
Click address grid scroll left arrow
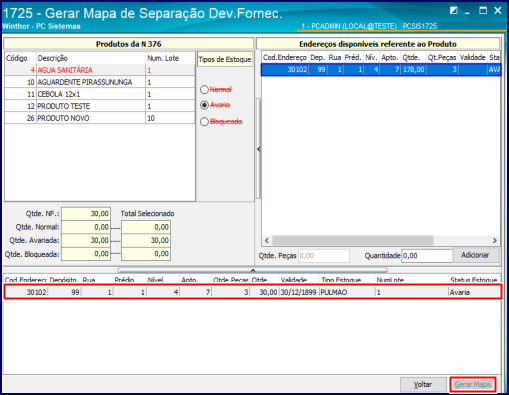[x=267, y=240]
